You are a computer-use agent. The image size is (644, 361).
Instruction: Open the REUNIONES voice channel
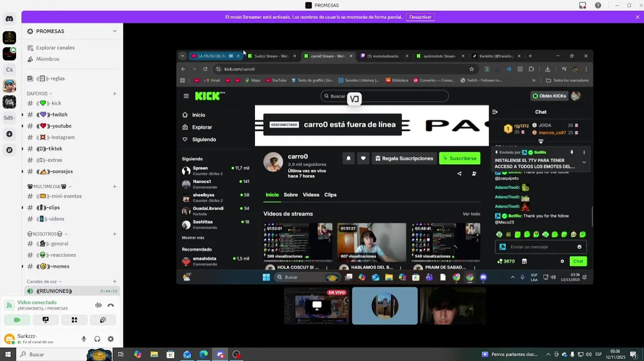click(x=72, y=291)
